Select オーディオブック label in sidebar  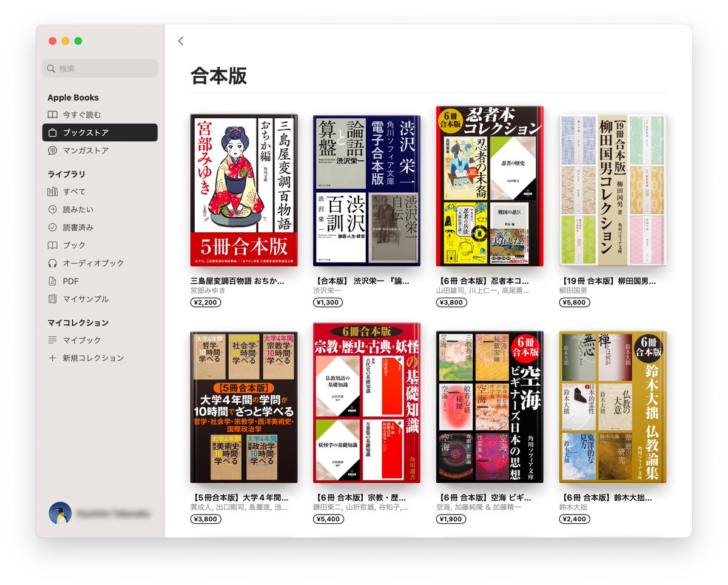93,263
